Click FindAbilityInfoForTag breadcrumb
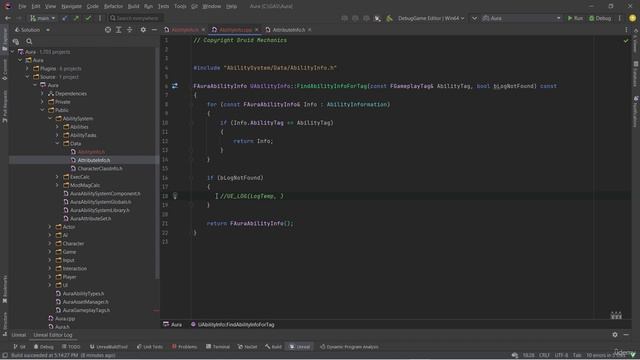640x360 pixels. [233, 324]
